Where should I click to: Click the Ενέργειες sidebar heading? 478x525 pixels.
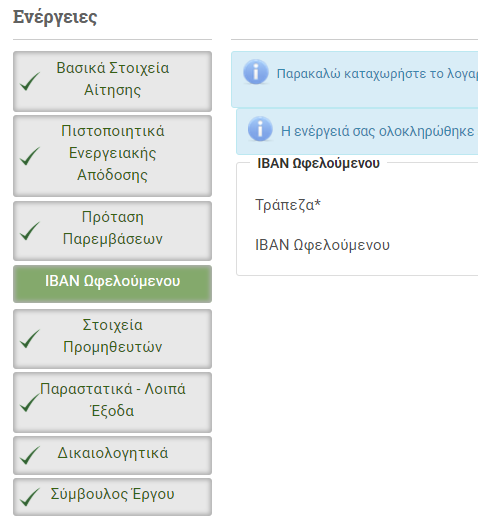tap(55, 17)
